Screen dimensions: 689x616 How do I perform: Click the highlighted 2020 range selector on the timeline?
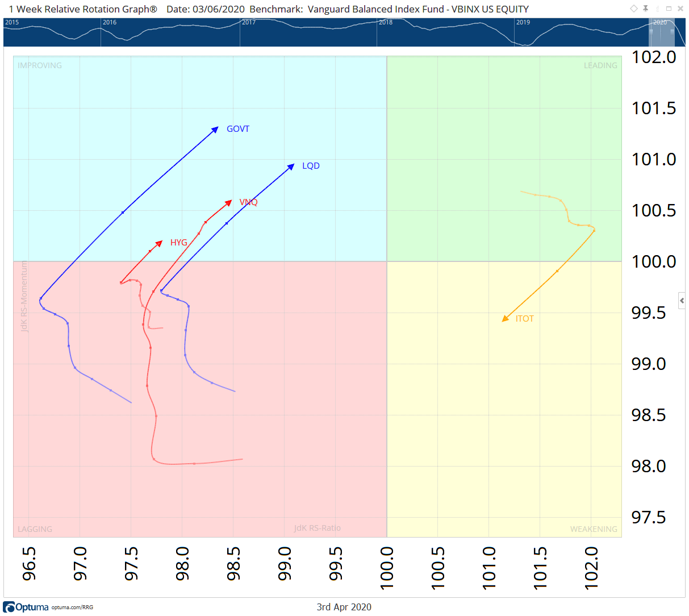[661, 33]
